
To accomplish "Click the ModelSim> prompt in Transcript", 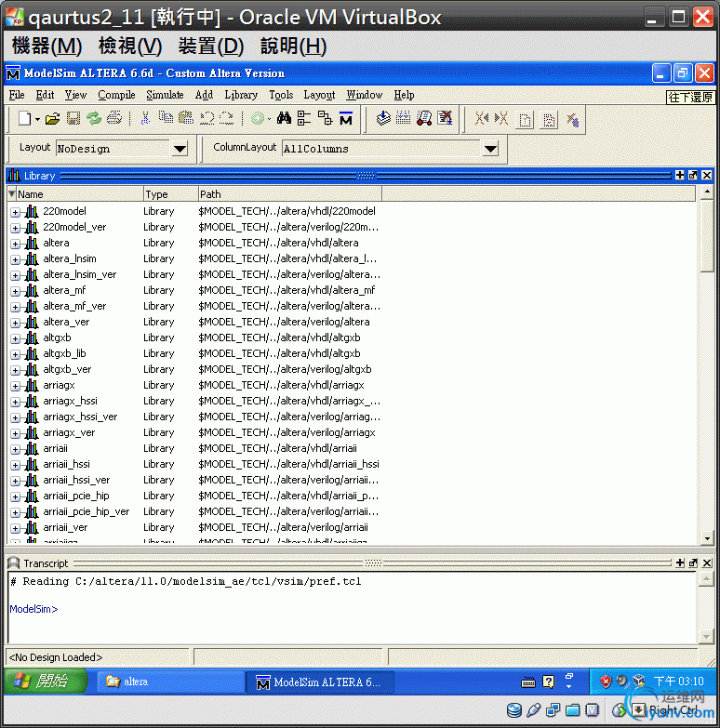I will pos(33,609).
